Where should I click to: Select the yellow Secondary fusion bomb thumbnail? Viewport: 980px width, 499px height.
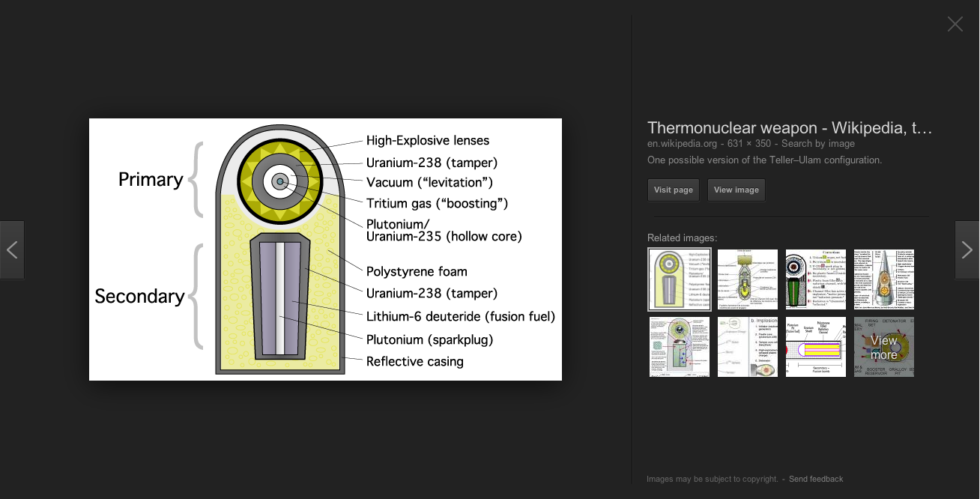[x=815, y=346]
